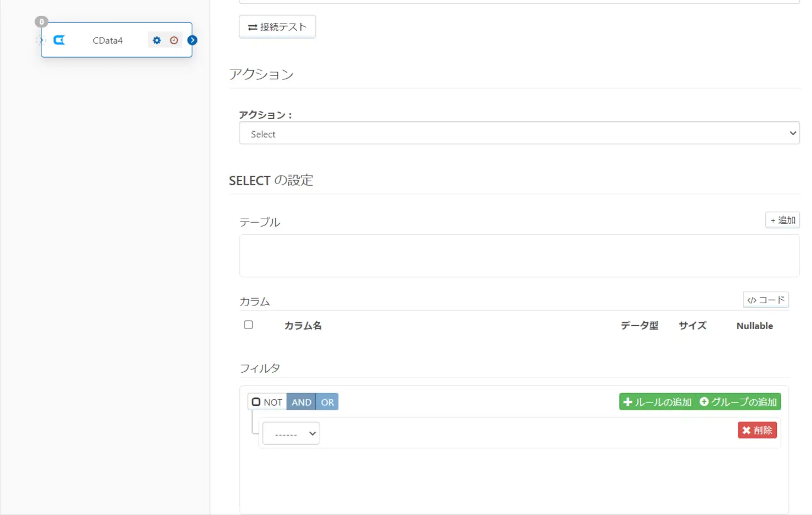
Task: Click the blue output arrow on CData4 node
Action: click(192, 40)
